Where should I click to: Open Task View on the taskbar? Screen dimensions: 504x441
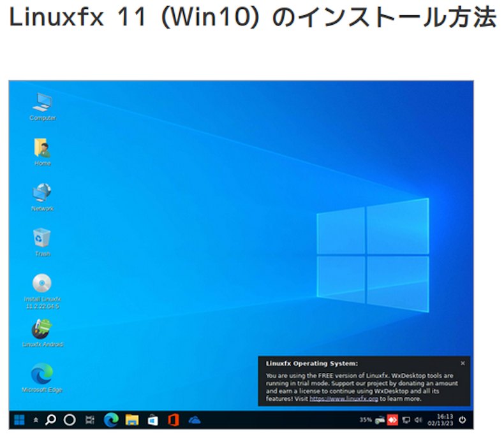click(90, 420)
